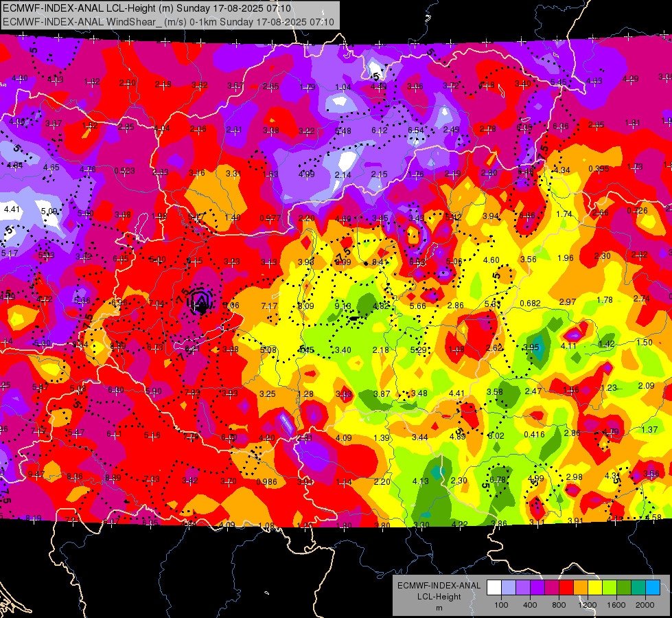Click the red legend swatch after 800
The width and height of the screenshot is (672, 618).
[566, 588]
